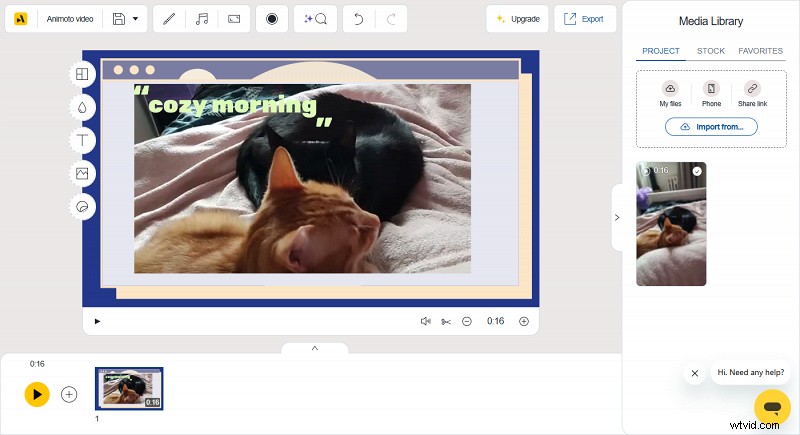
Task: Start recording with the record icon
Action: [x=272, y=19]
